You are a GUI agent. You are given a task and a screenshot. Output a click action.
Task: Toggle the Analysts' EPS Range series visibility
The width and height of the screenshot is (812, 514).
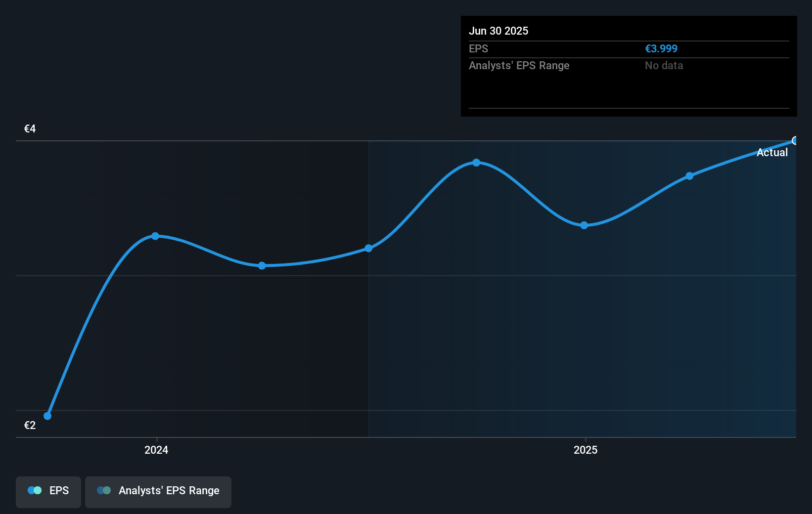click(158, 491)
